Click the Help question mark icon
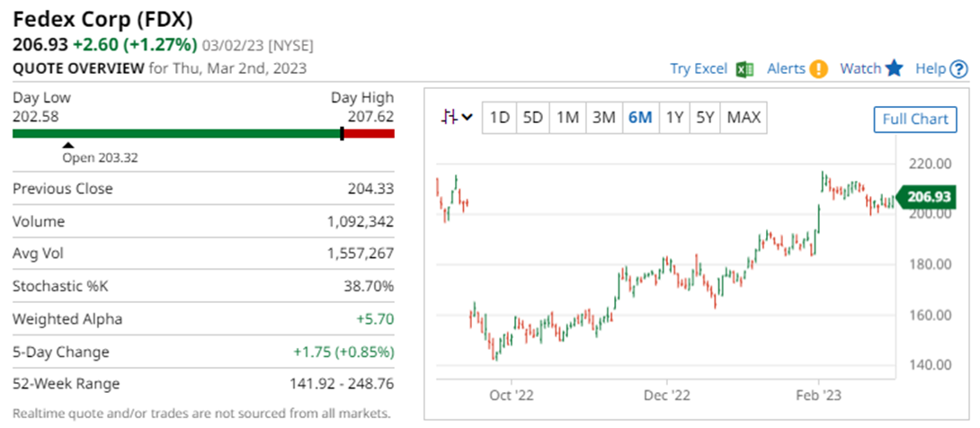The height and width of the screenshot is (428, 980). 959,69
